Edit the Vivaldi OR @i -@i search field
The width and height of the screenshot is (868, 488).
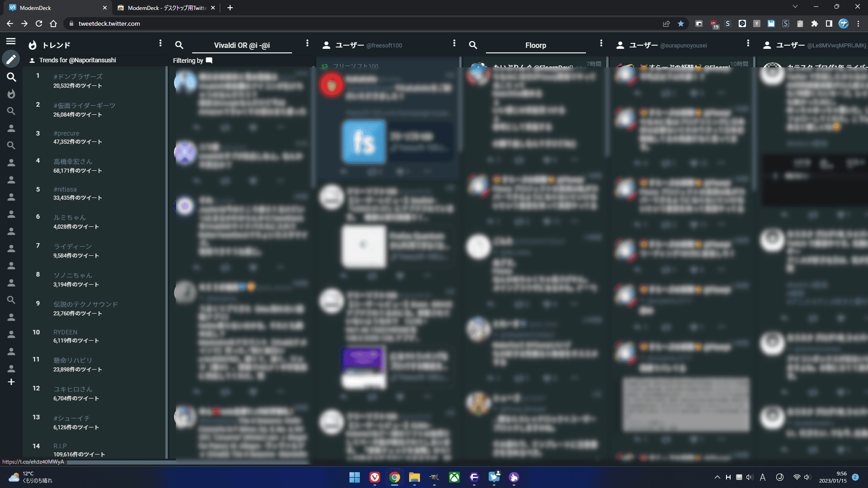tap(242, 45)
